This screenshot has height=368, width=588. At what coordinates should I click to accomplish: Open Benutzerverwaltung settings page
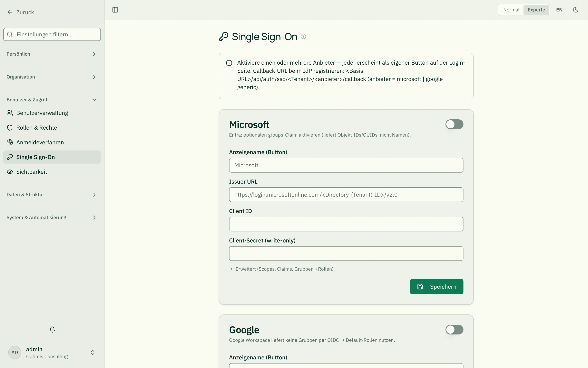[52, 113]
